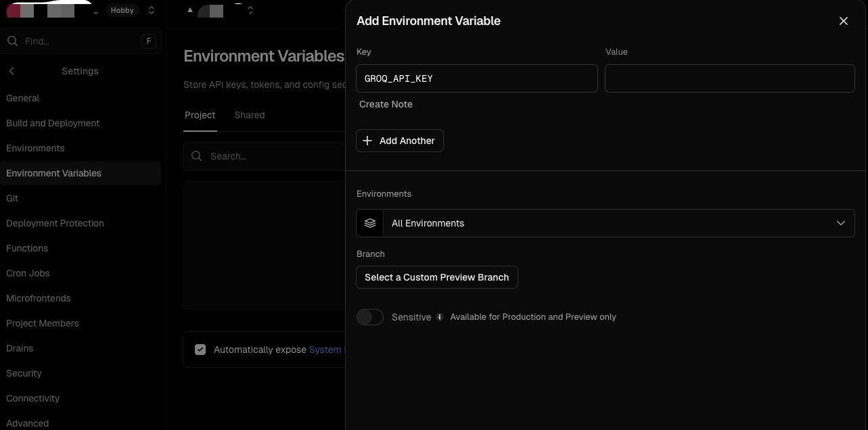Image resolution: width=868 pixels, height=430 pixels.
Task: Click the chevron arrow of All Environments
Action: [841, 223]
